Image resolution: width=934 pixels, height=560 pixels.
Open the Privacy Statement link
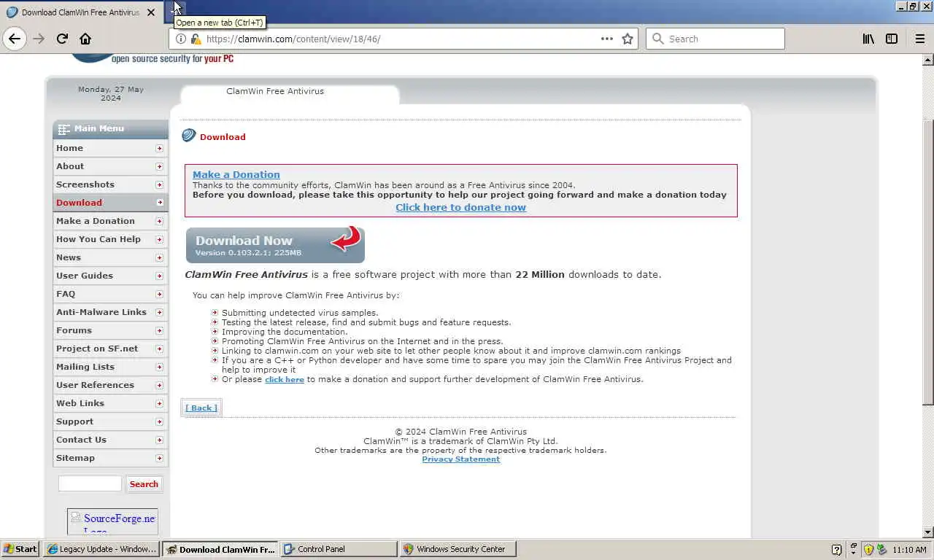click(x=460, y=459)
